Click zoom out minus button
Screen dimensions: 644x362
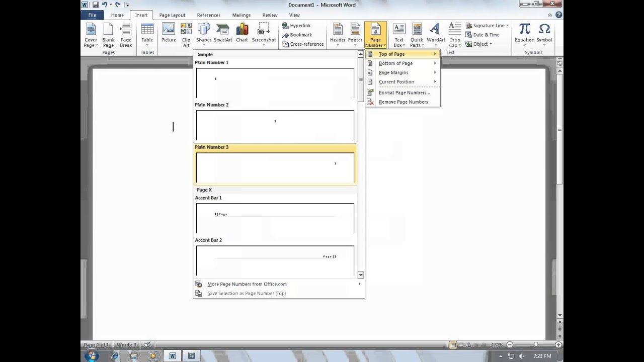(x=510, y=345)
